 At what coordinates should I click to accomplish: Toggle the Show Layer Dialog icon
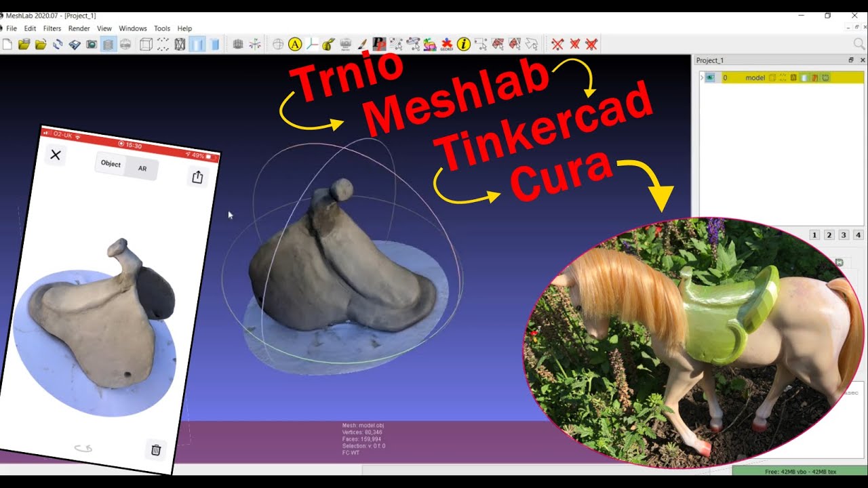pyautogui.click(x=108, y=45)
